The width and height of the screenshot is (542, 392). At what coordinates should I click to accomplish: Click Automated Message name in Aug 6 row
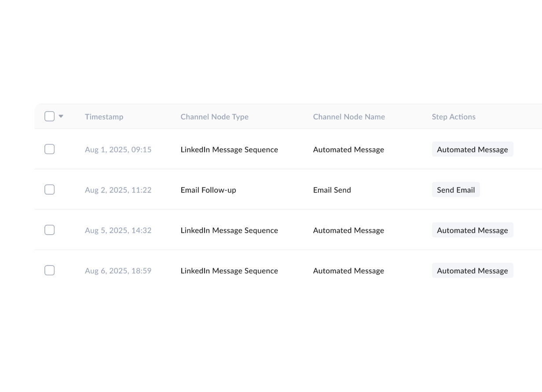click(x=348, y=270)
